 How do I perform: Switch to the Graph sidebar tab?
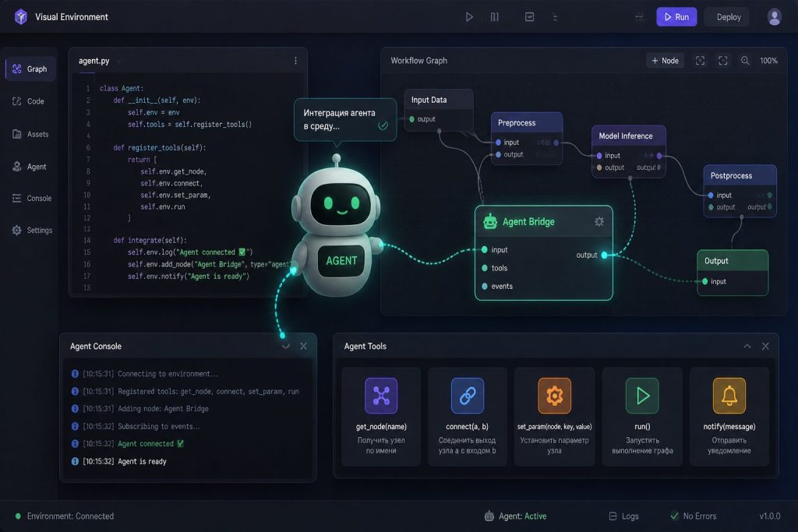pyautogui.click(x=30, y=69)
